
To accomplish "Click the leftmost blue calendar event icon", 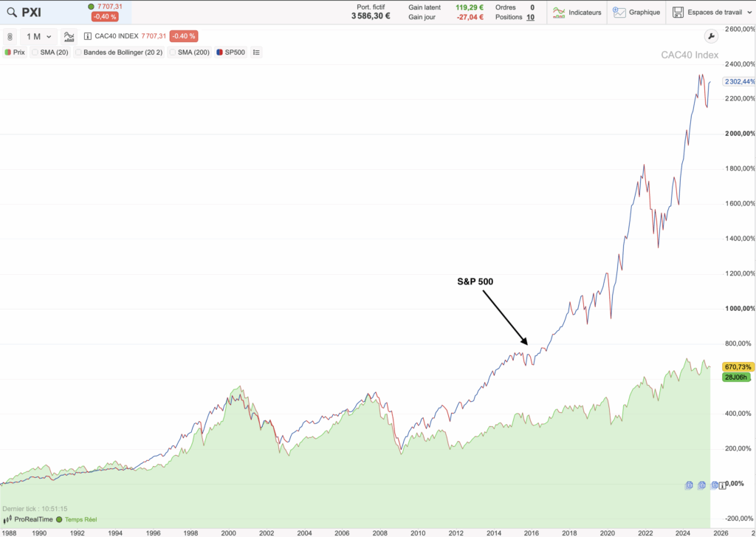I will [x=689, y=485].
